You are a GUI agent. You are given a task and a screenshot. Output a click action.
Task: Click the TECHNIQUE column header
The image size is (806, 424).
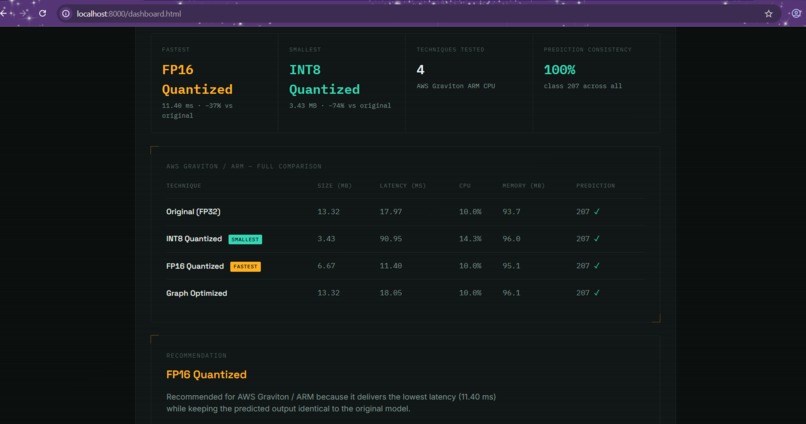[184, 186]
